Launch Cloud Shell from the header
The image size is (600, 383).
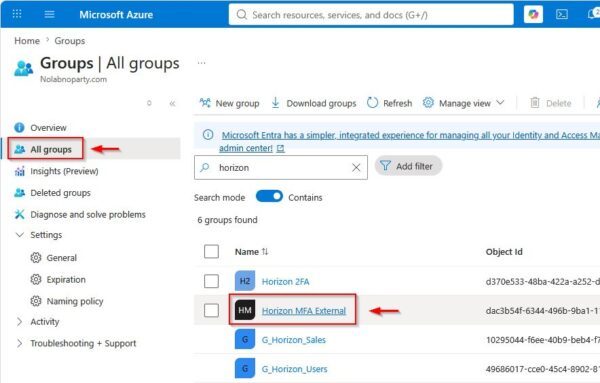click(562, 15)
